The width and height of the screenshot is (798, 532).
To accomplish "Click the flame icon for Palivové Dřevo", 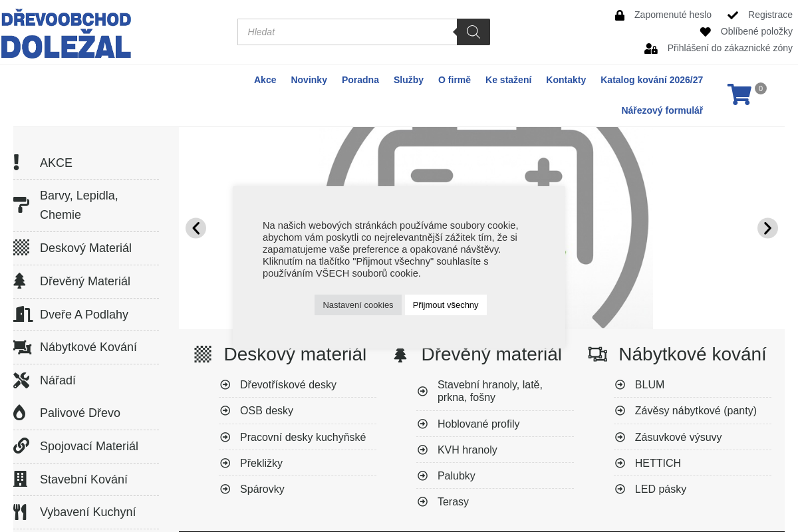I will point(20,413).
